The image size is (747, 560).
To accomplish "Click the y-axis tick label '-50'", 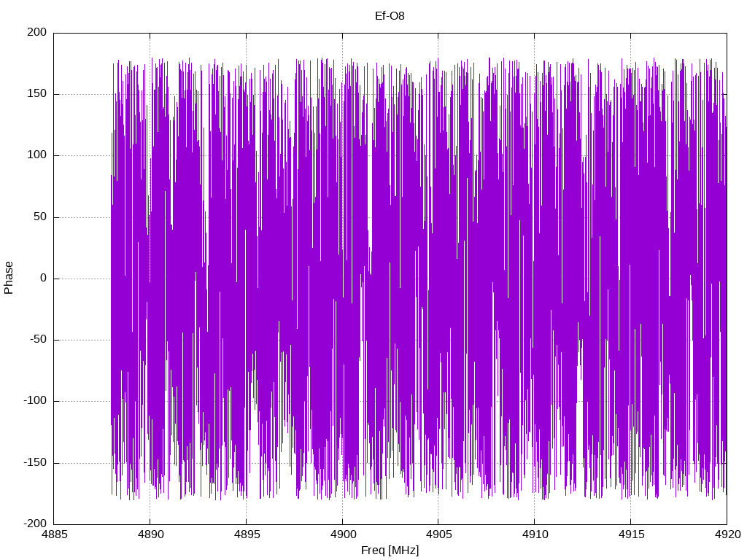I will pyautogui.click(x=38, y=340).
